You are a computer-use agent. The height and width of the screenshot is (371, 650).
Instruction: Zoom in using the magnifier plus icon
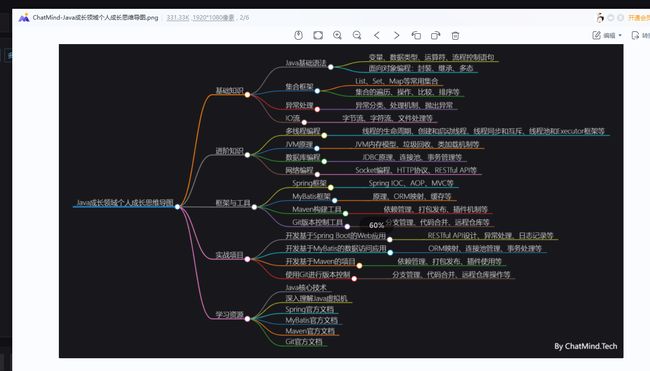(x=337, y=35)
